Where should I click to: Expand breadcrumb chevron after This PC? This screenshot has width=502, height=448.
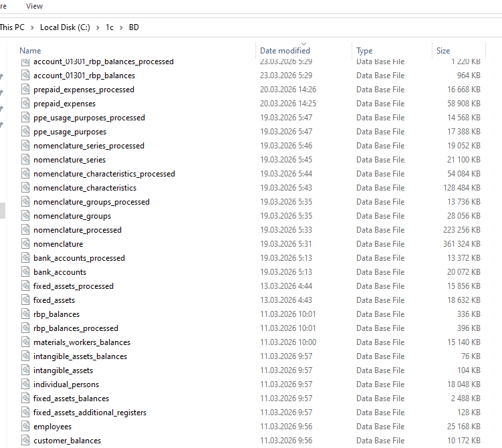click(32, 27)
